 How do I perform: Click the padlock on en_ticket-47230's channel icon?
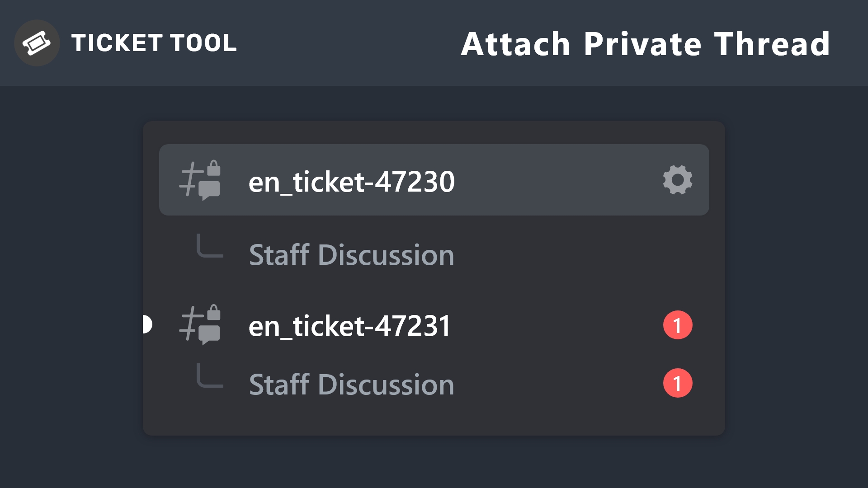click(x=214, y=168)
